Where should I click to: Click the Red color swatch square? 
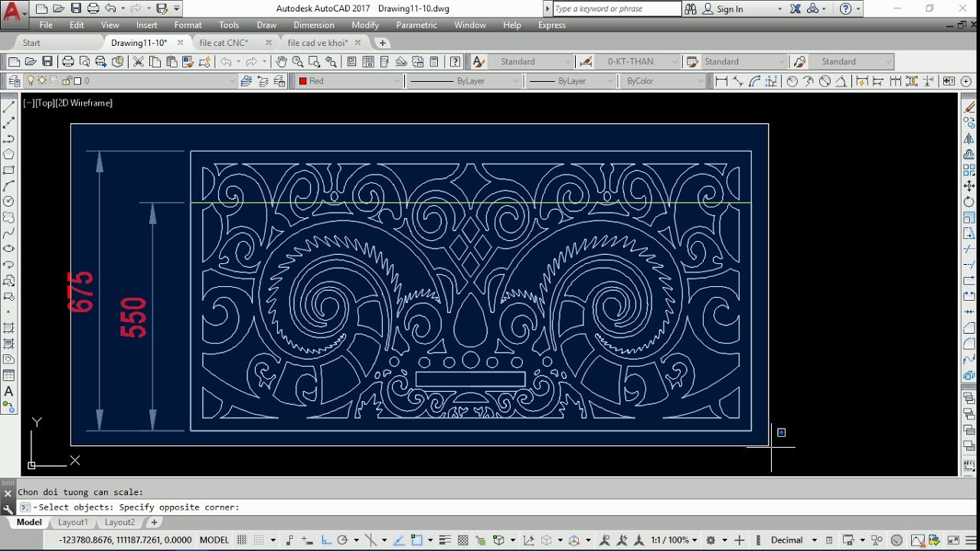(302, 81)
